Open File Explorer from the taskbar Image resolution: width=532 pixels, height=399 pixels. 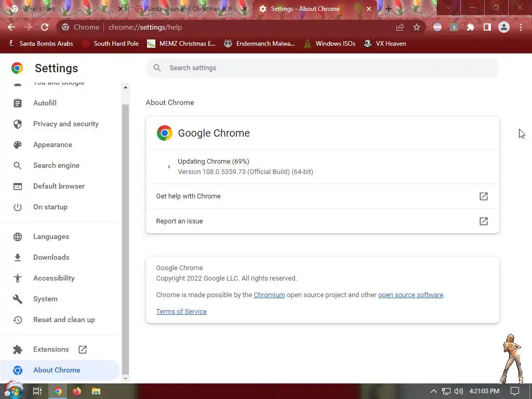[x=96, y=391]
